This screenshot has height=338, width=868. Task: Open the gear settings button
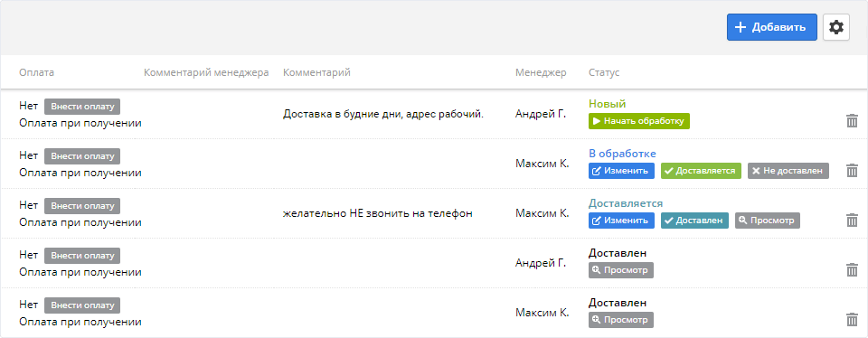pyautogui.click(x=835, y=27)
